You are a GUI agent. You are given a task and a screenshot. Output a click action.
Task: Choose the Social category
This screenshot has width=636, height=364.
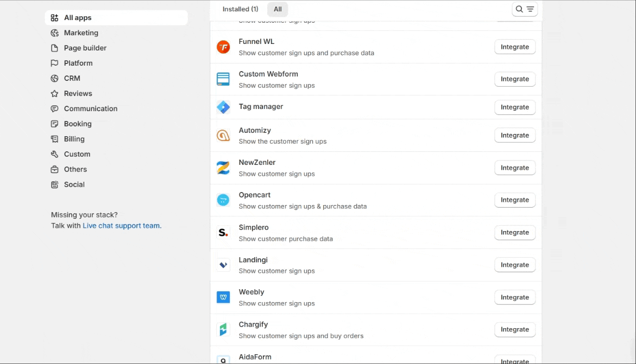pos(74,185)
